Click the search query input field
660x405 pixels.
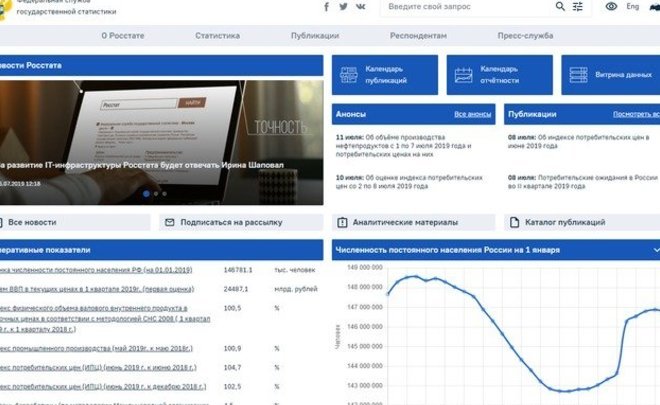click(x=465, y=7)
